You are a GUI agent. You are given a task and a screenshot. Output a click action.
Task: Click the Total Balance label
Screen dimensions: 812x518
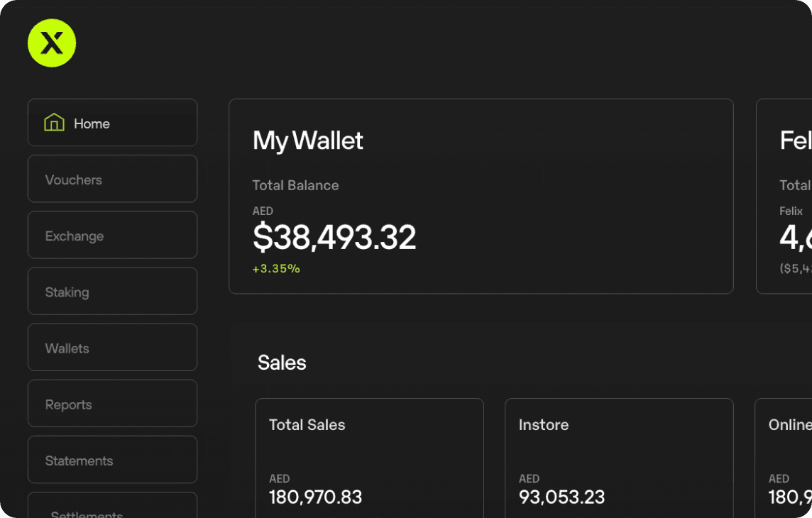point(295,185)
